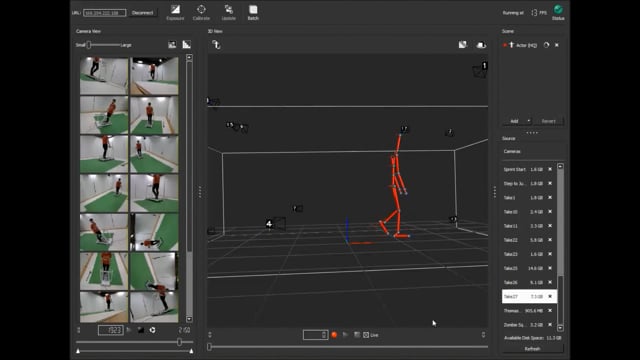Click the black-white contrast icon below thumbnails
Screen dimensions: 640x360
coord(141,330)
